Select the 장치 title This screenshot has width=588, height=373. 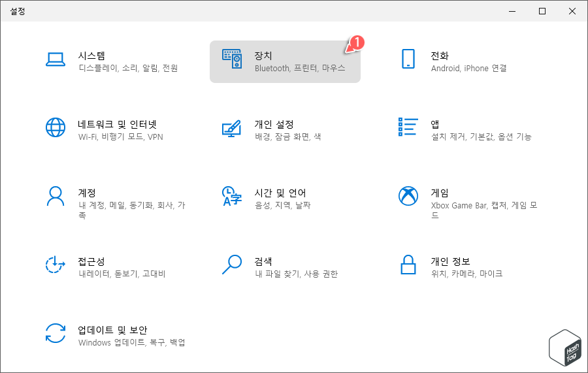pyautogui.click(x=263, y=56)
